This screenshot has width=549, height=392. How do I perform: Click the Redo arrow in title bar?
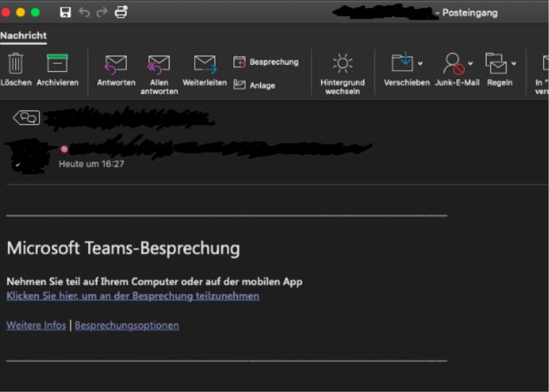click(x=102, y=12)
